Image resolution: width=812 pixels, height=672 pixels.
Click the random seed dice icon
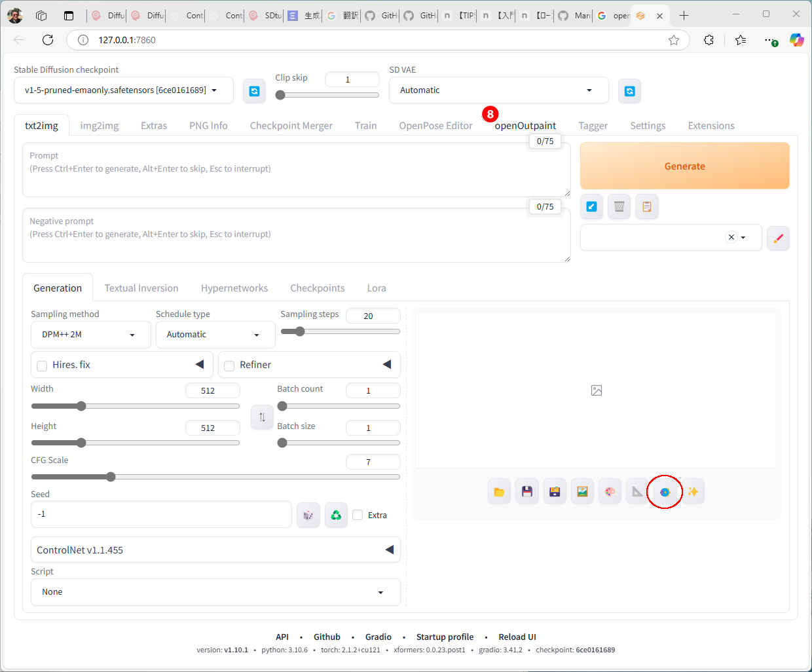[x=308, y=515]
